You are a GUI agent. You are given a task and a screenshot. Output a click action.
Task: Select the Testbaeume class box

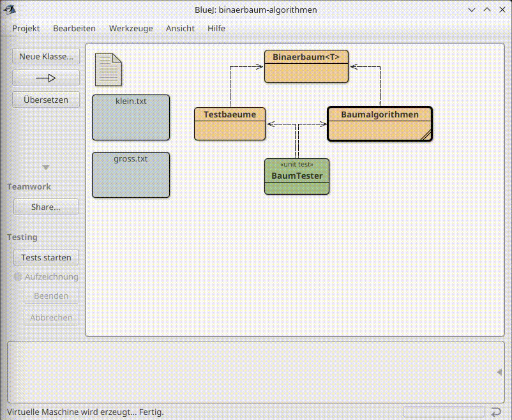tap(230, 124)
